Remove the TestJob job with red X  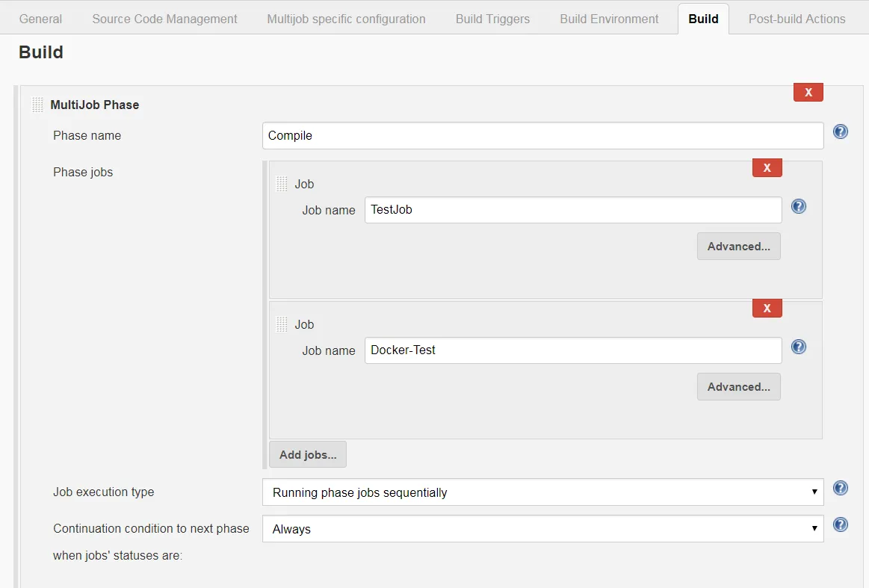767,167
